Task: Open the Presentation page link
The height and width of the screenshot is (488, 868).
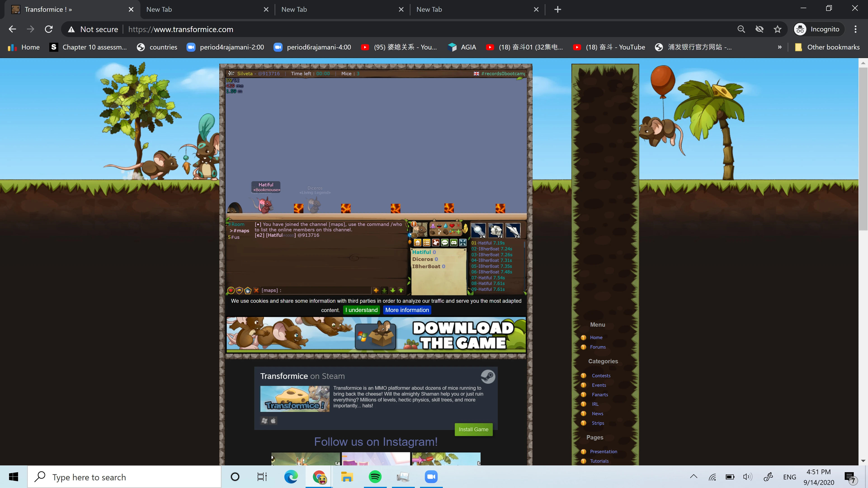Action: tap(604, 452)
